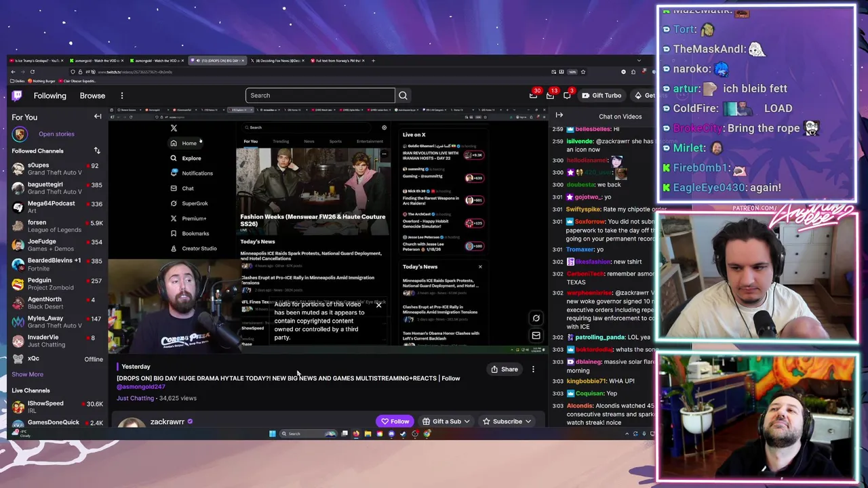Open the Dailies bookmark folder
The image size is (868, 488).
tap(18, 81)
